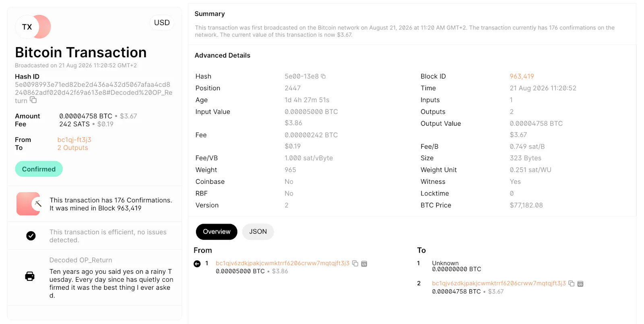Click the printer icon near Decoded OP_Return
This screenshot has height=324, width=644.
30,276
